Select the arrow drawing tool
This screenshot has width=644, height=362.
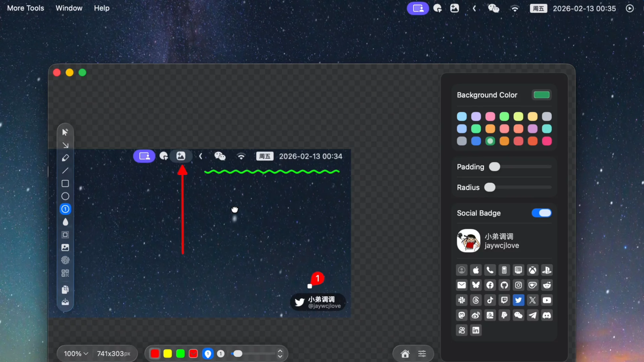pos(65,145)
